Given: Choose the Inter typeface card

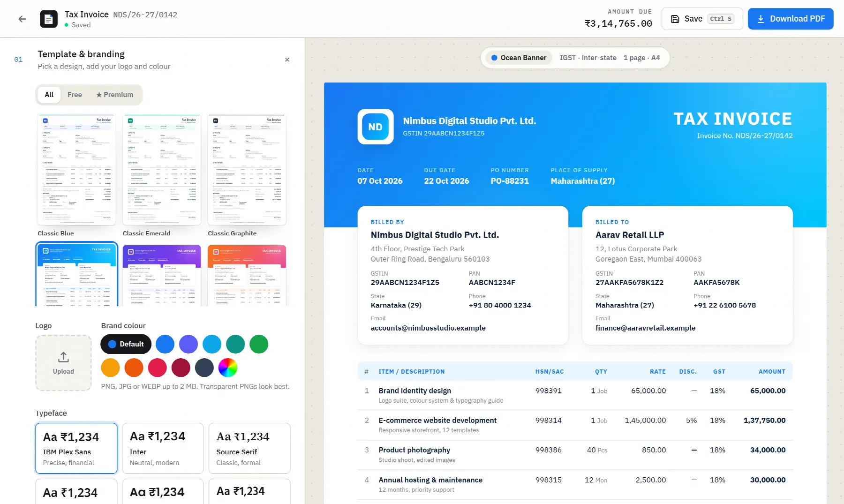Looking at the screenshot, I should coord(163,448).
